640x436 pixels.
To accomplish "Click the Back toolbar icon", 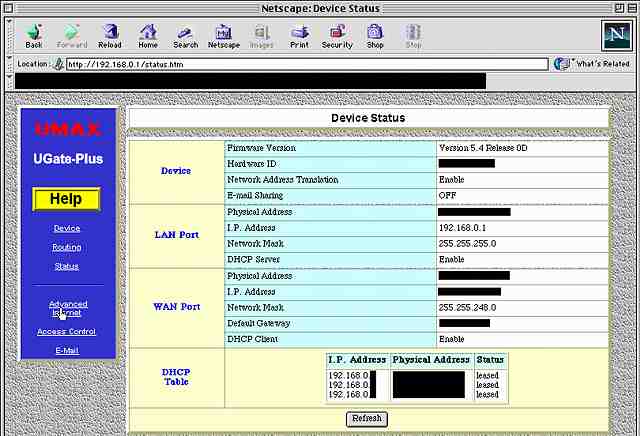I will [x=34, y=36].
